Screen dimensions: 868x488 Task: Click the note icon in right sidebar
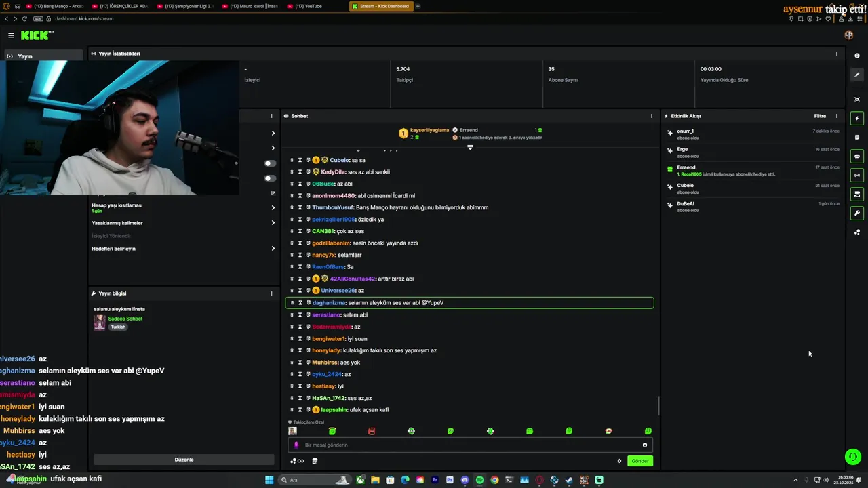pos(857,137)
